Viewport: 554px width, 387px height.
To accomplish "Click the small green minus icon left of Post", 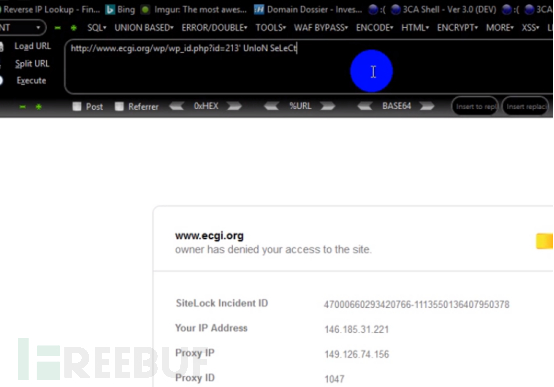I will (23, 106).
